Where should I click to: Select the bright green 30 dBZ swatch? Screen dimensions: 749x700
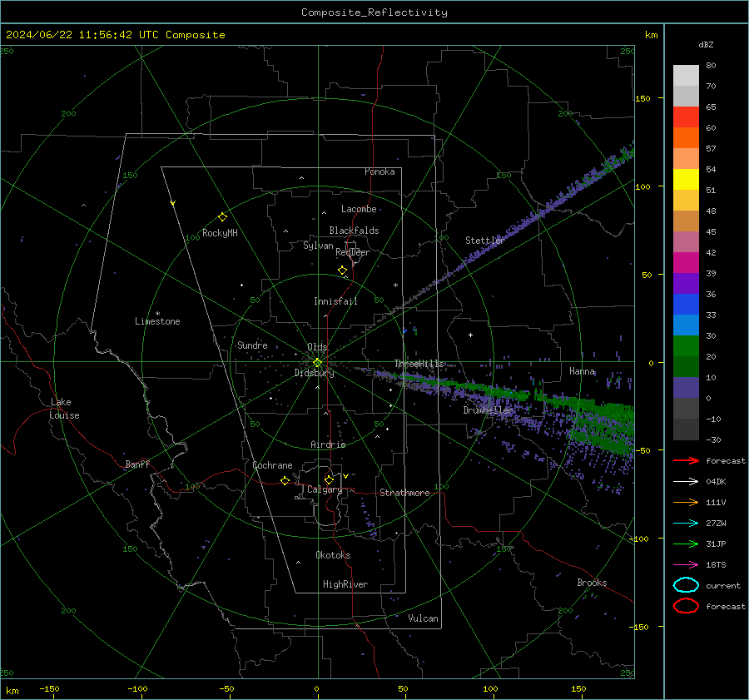pyautogui.click(x=686, y=345)
